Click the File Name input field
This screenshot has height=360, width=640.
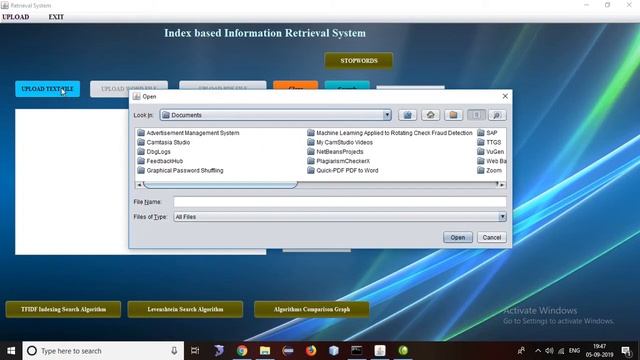(340, 202)
